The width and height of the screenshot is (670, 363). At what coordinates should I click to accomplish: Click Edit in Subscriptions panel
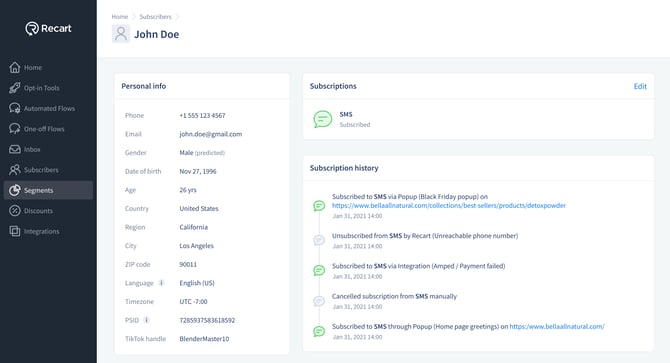640,86
